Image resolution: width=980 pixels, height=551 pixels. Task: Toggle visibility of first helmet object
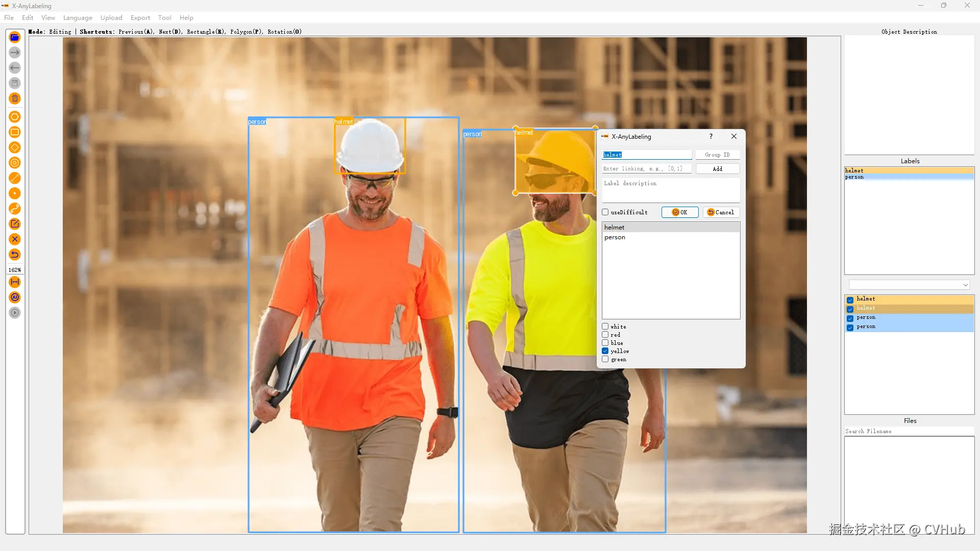coord(850,299)
